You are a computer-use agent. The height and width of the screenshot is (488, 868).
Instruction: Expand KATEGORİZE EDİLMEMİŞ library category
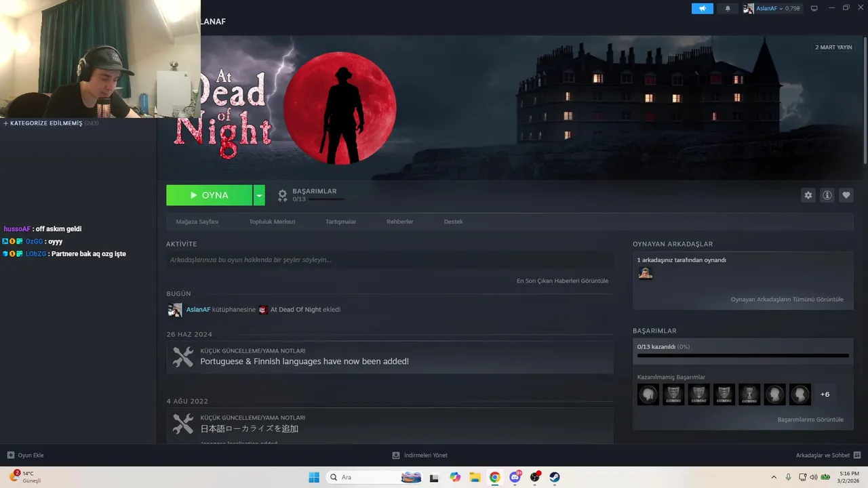click(x=52, y=123)
